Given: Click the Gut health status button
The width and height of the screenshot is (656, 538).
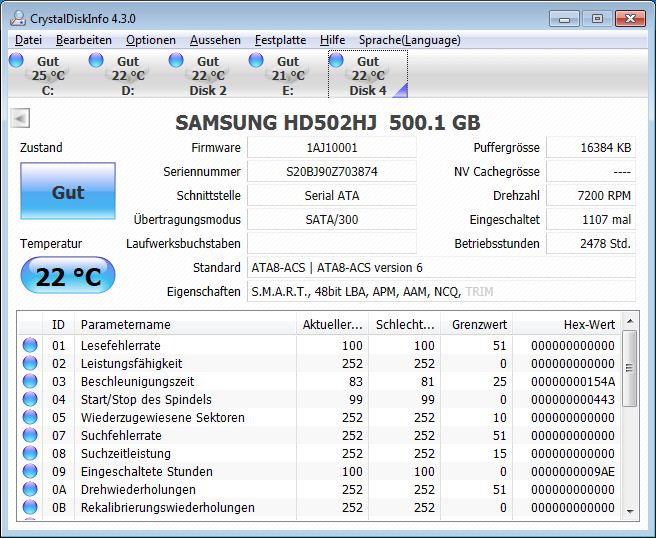Looking at the screenshot, I should click(x=68, y=191).
